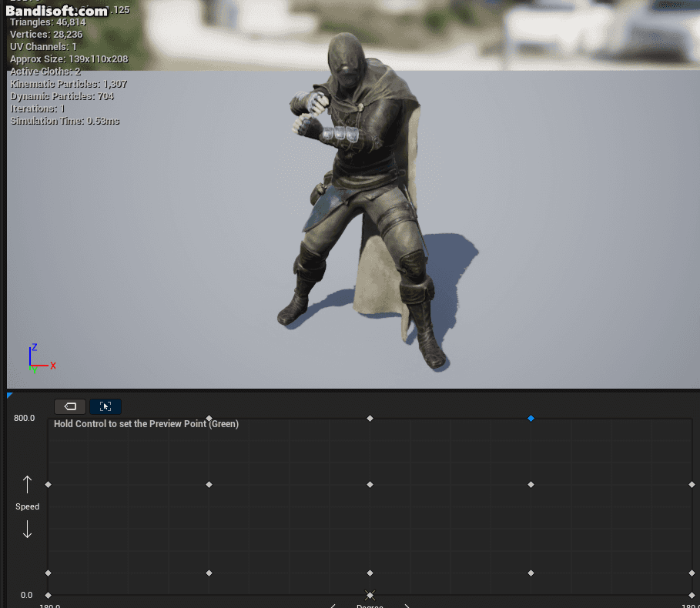Select the top-row center sample diamond

click(x=370, y=419)
